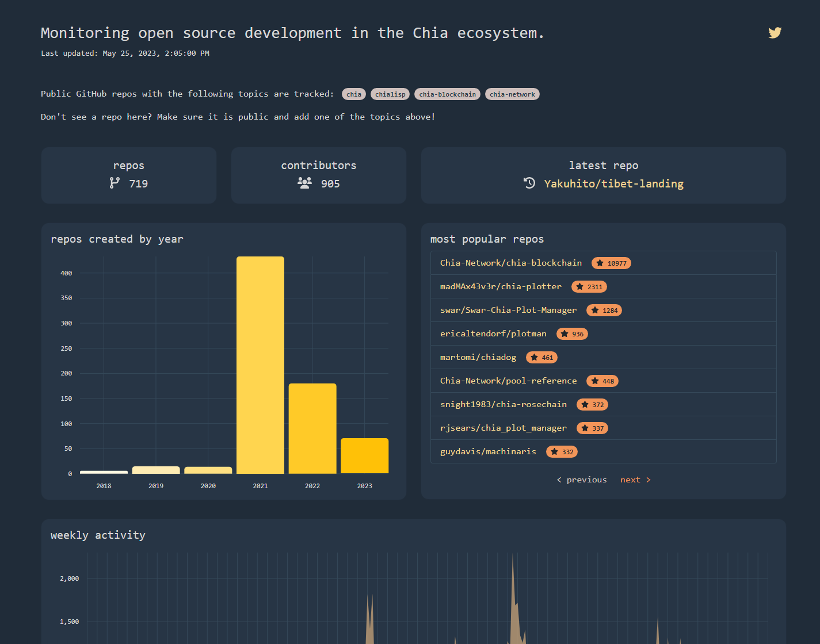
Task: Open the Chia-Network/pool-reference repo
Action: [508, 381]
